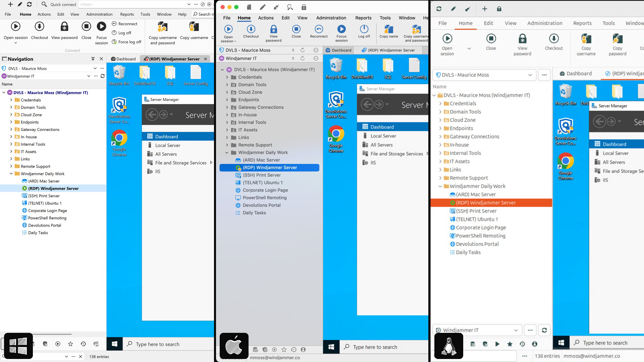Click Copy username and password icon in Windows ribbon
644x362 pixels.
pyautogui.click(x=162, y=26)
